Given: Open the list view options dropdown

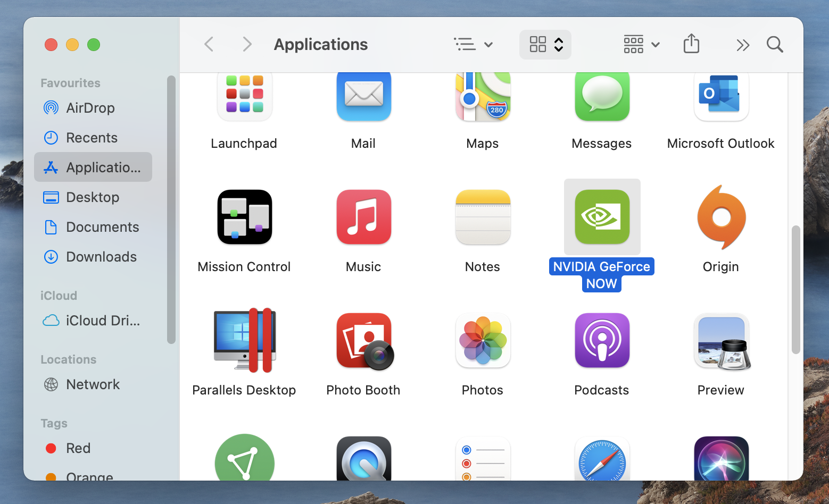Looking at the screenshot, I should (473, 44).
